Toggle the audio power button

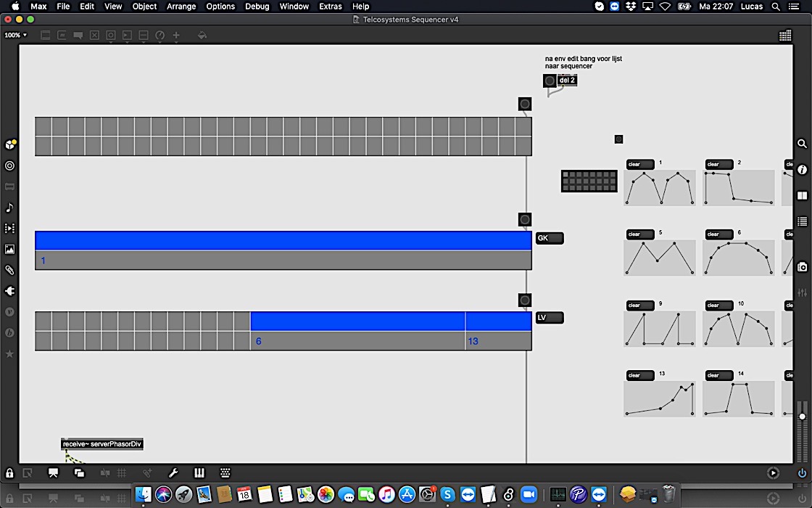tap(802, 473)
